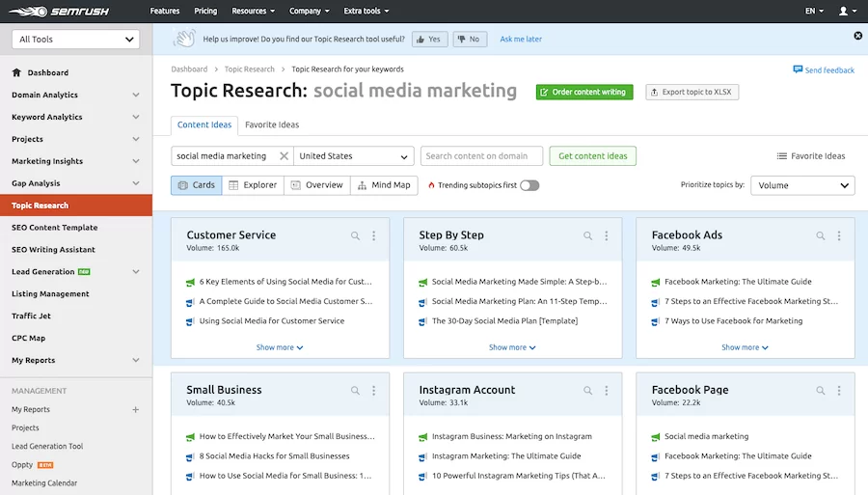
Task: Open three-dot menu on Facebook Page card
Action: point(839,391)
